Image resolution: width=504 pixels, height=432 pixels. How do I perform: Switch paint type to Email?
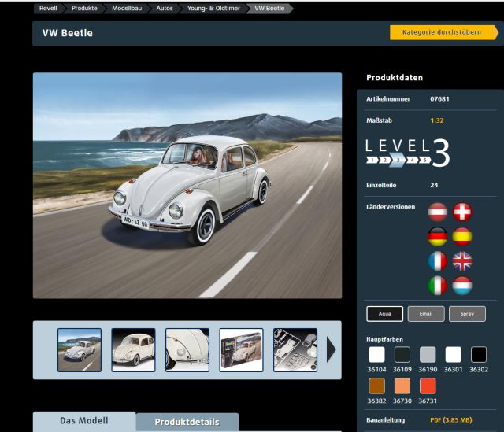tap(426, 314)
